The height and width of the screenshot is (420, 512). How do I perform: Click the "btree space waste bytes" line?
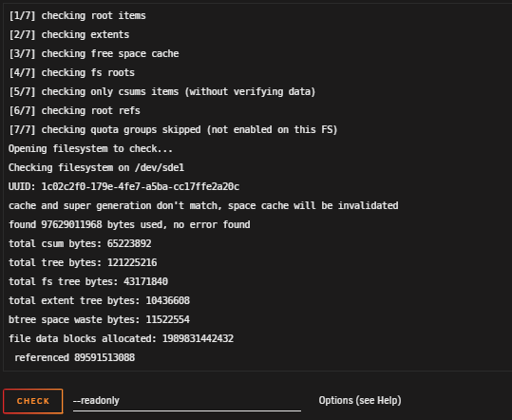pyautogui.click(x=99, y=319)
